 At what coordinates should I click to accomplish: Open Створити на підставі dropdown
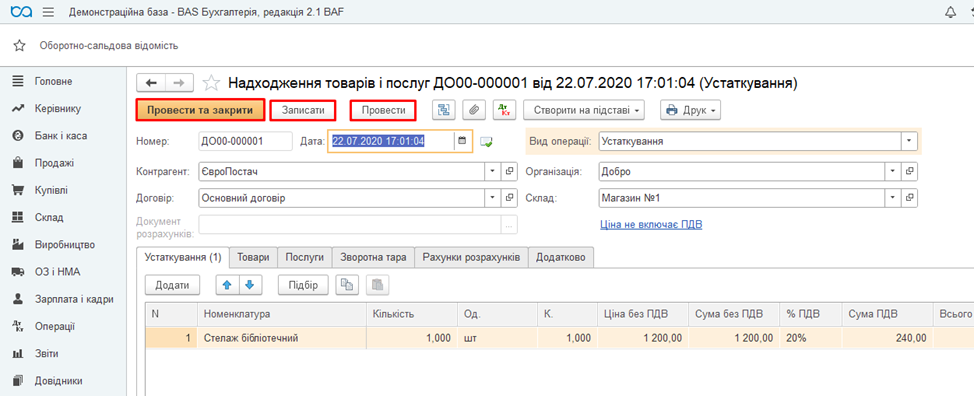click(584, 110)
